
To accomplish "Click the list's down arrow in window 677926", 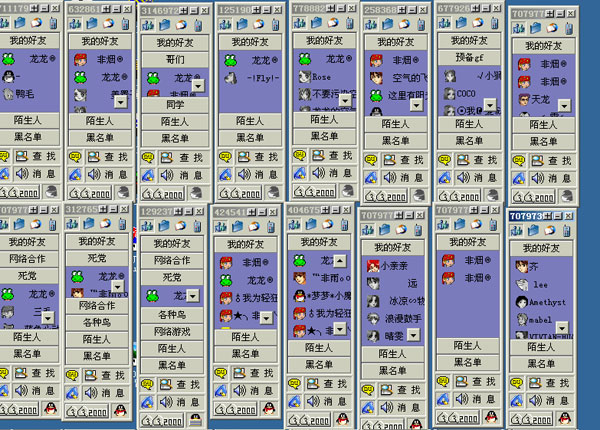I will coord(490,104).
